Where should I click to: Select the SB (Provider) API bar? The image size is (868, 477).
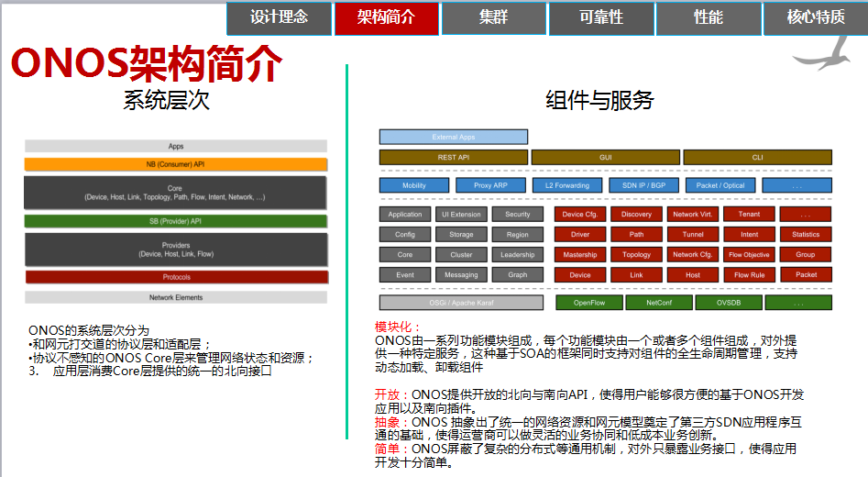click(176, 221)
